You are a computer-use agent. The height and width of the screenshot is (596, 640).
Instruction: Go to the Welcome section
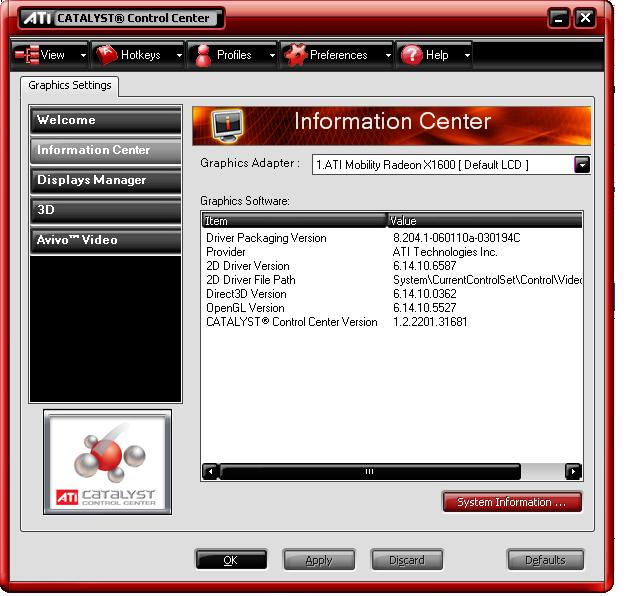[x=105, y=120]
